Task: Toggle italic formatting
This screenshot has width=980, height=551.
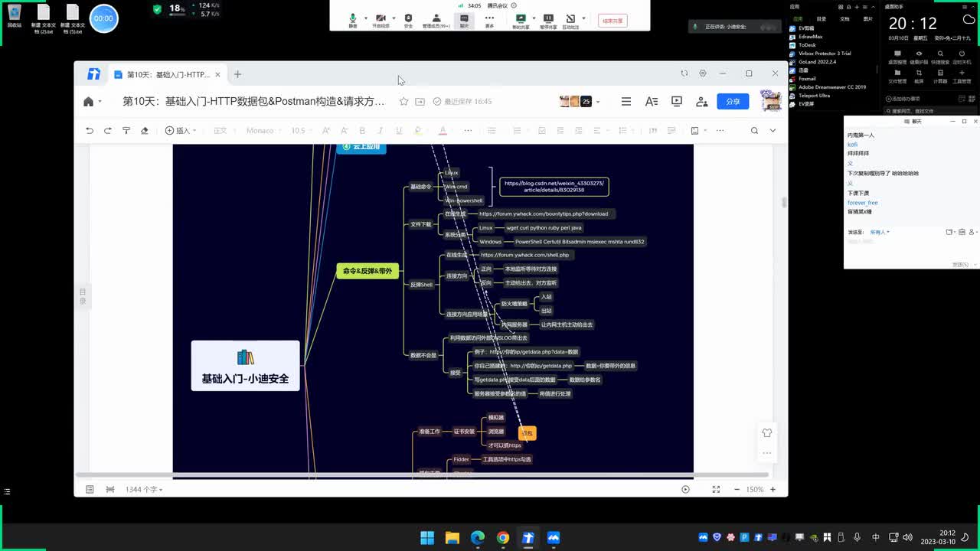Action: [381, 131]
